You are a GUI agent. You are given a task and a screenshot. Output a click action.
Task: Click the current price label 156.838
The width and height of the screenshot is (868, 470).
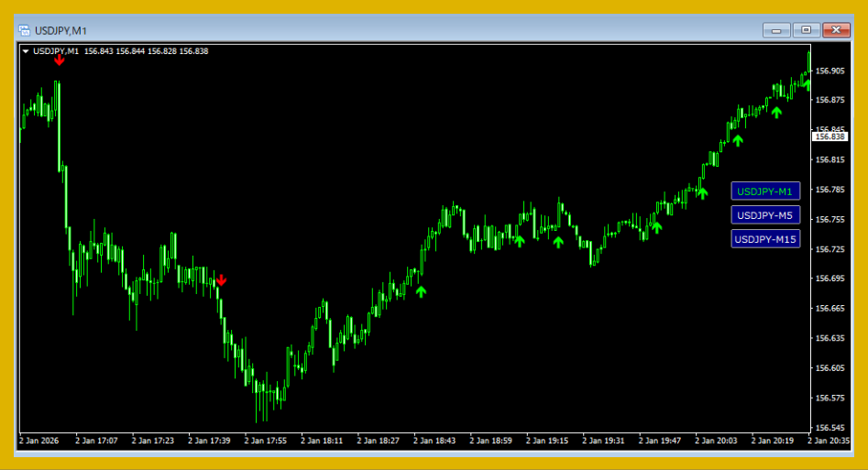(830, 137)
